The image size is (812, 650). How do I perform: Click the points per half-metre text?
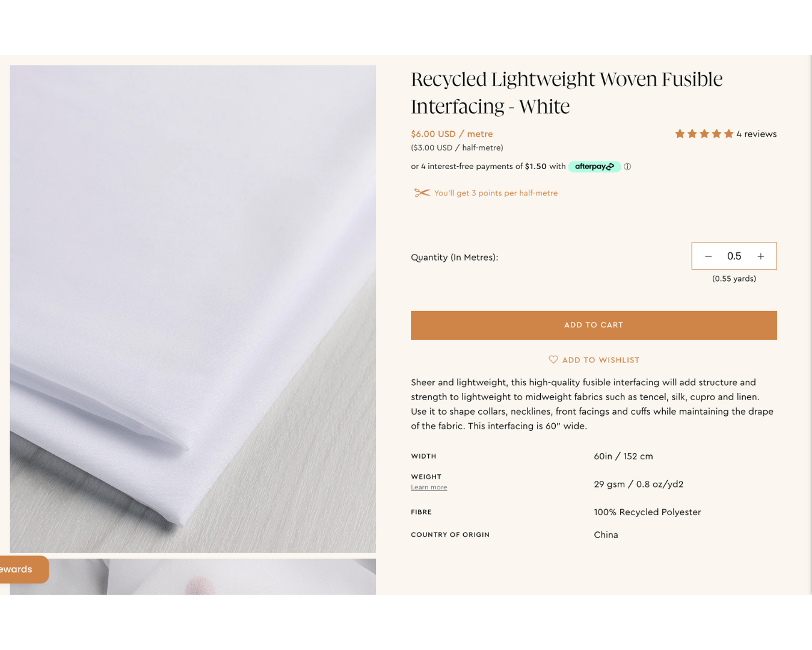[496, 193]
